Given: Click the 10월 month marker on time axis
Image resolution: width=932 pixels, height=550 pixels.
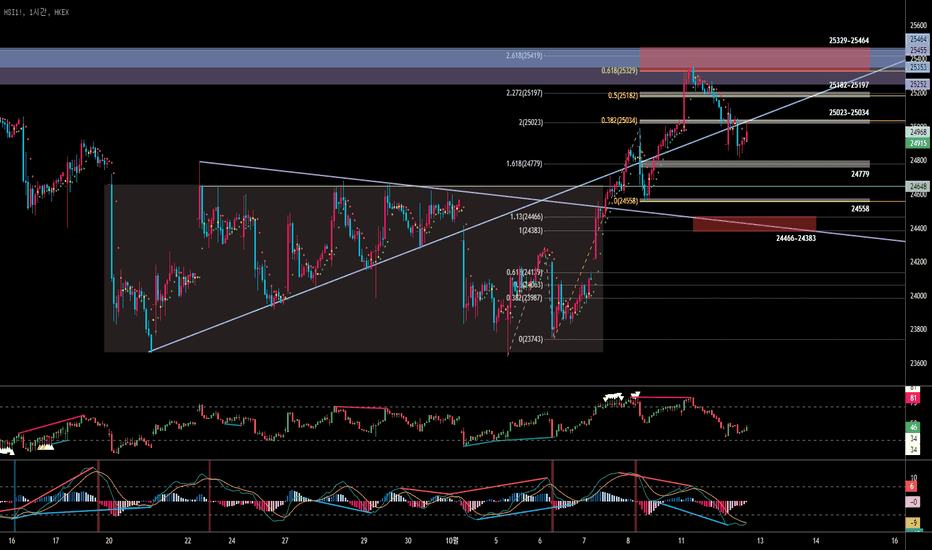Looking at the screenshot, I should click(x=452, y=540).
